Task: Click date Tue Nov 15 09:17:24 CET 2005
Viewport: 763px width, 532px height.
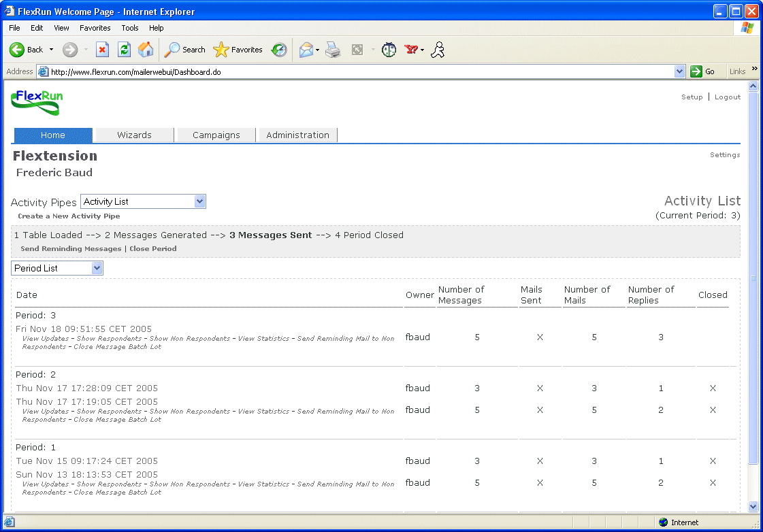Action: point(86,461)
